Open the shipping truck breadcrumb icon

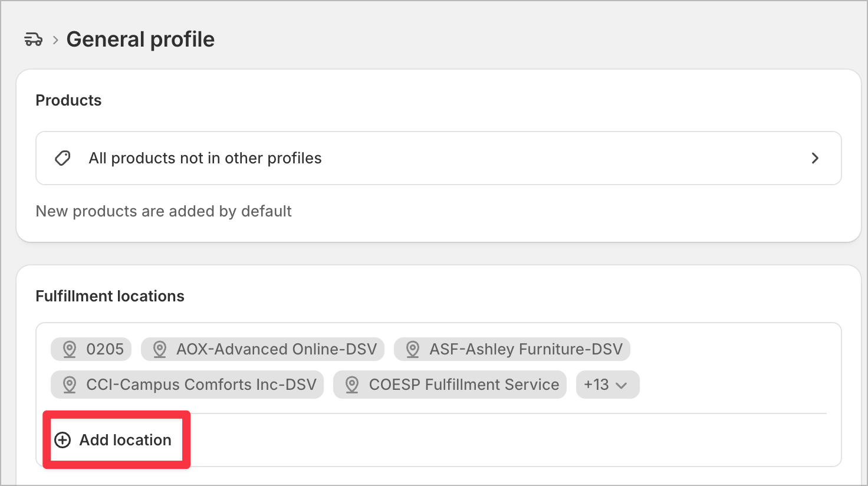pos(33,40)
